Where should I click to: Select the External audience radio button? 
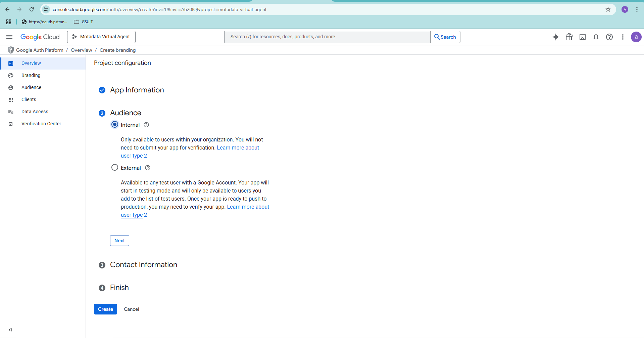(115, 167)
